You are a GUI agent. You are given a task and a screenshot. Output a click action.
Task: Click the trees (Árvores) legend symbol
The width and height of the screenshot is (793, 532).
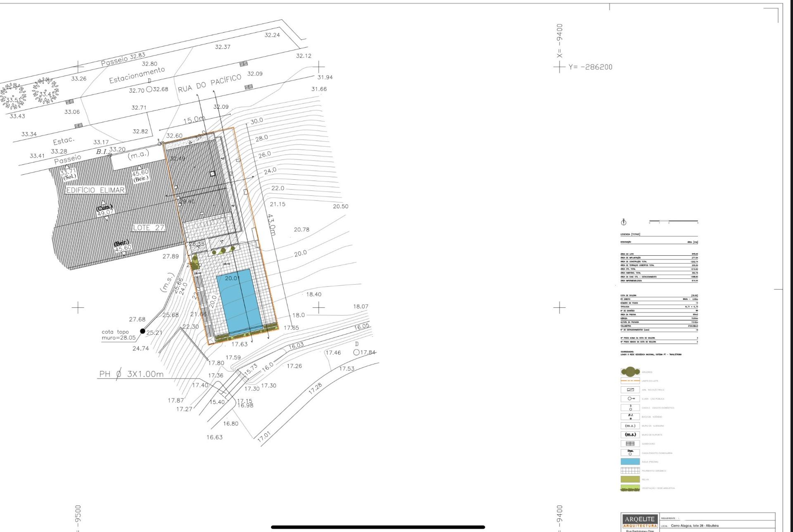point(630,372)
